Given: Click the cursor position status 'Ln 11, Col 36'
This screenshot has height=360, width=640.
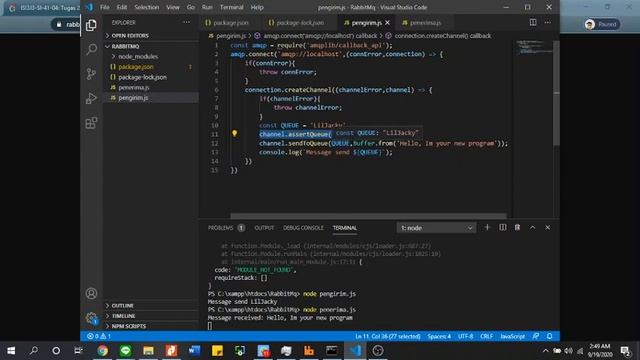Looking at the screenshot, I should tap(388, 336).
